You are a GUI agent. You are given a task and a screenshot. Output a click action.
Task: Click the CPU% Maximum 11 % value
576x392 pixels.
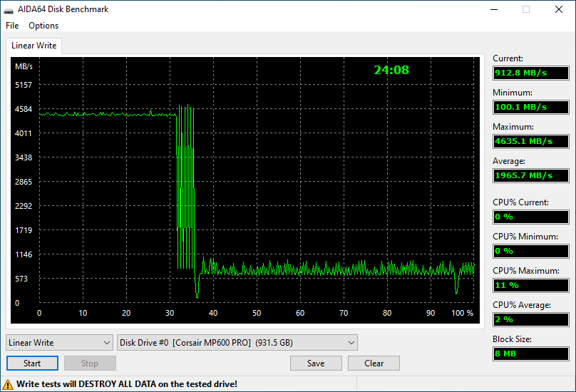[x=531, y=285]
